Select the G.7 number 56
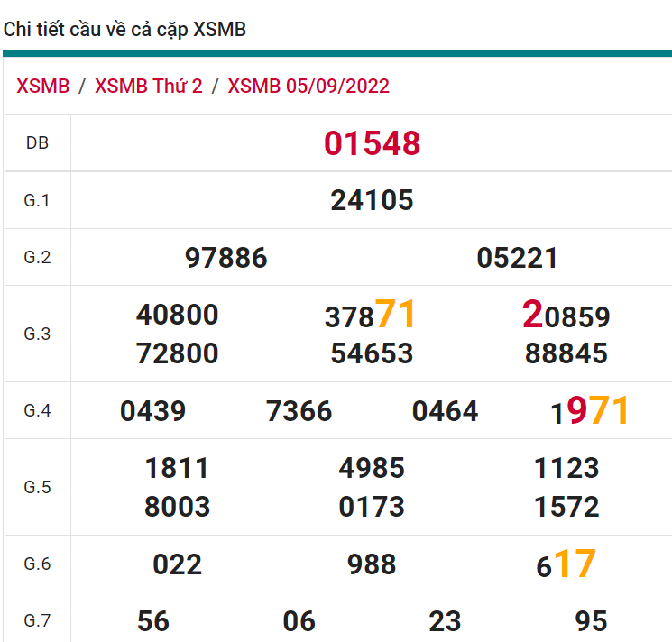672x642 pixels. 153,620
